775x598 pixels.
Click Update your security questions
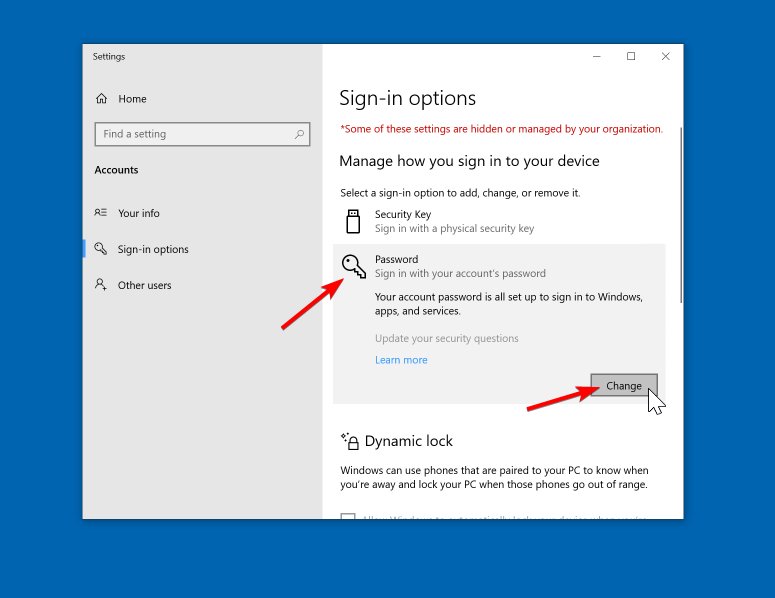(446, 338)
